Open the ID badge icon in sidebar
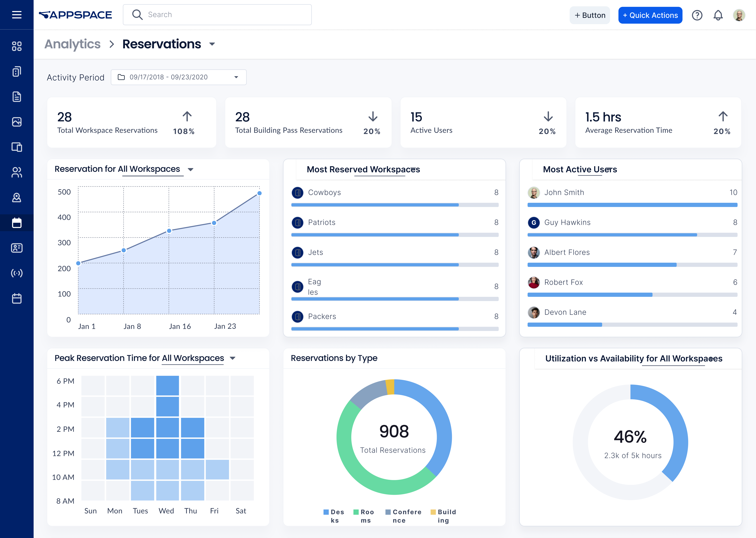The height and width of the screenshot is (538, 756). (x=17, y=248)
